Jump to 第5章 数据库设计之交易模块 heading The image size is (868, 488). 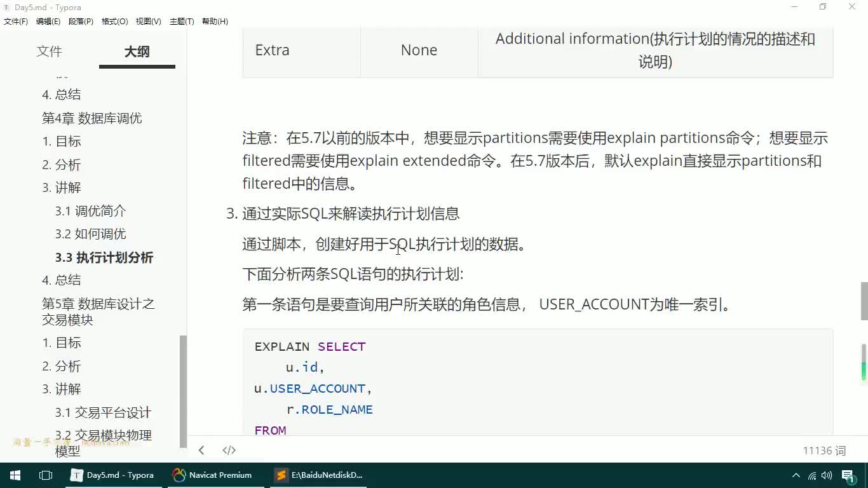point(98,311)
